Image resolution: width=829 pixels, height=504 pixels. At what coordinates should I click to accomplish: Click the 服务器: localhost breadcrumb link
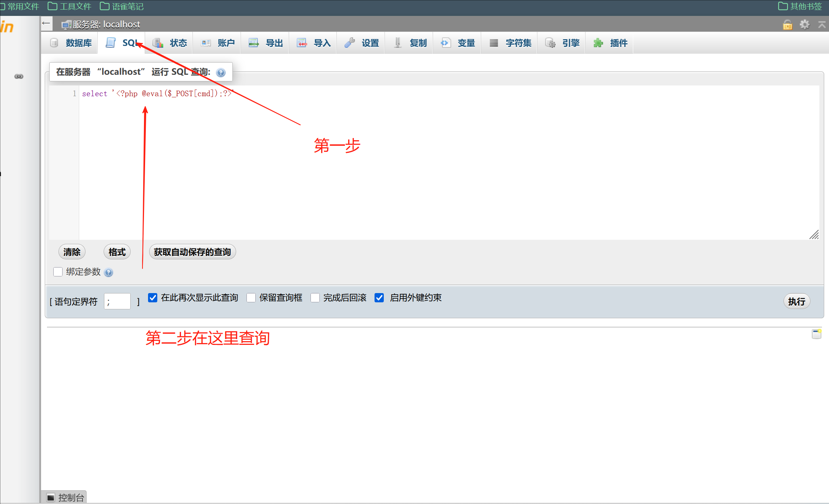tap(107, 25)
